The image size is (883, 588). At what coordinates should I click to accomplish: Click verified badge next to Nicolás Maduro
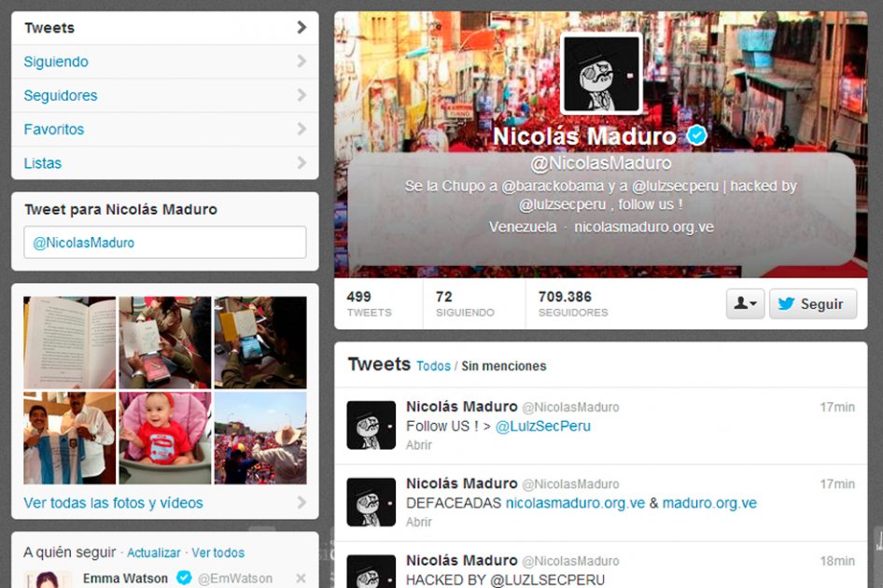(x=696, y=135)
